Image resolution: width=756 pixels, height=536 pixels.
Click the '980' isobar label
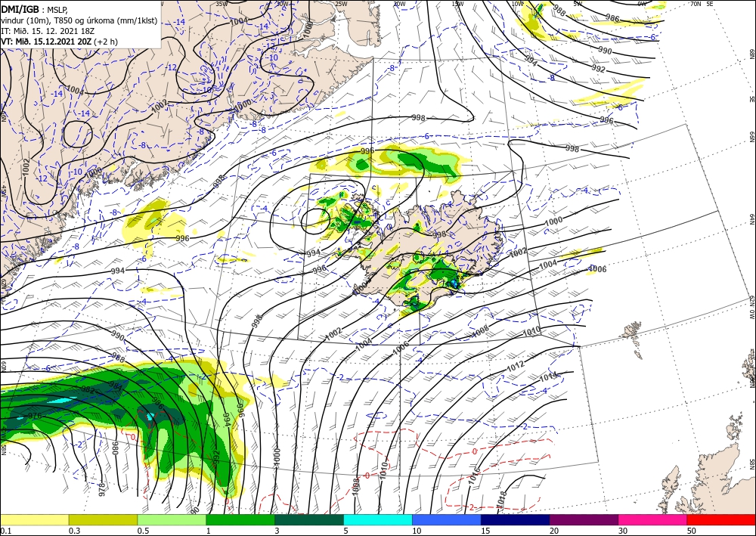click(x=115, y=448)
